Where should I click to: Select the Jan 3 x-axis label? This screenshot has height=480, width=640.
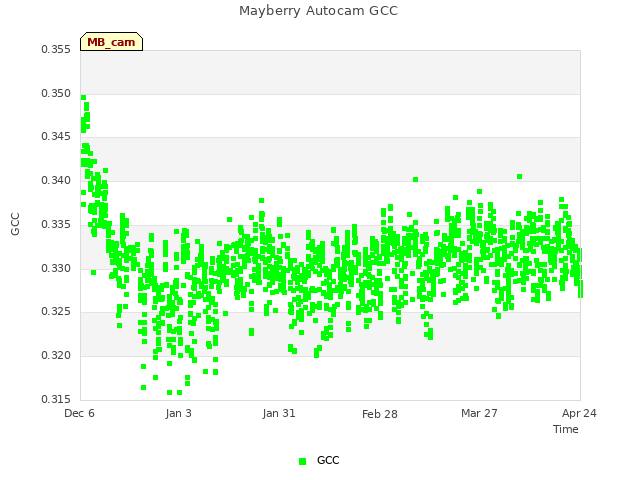(x=179, y=413)
